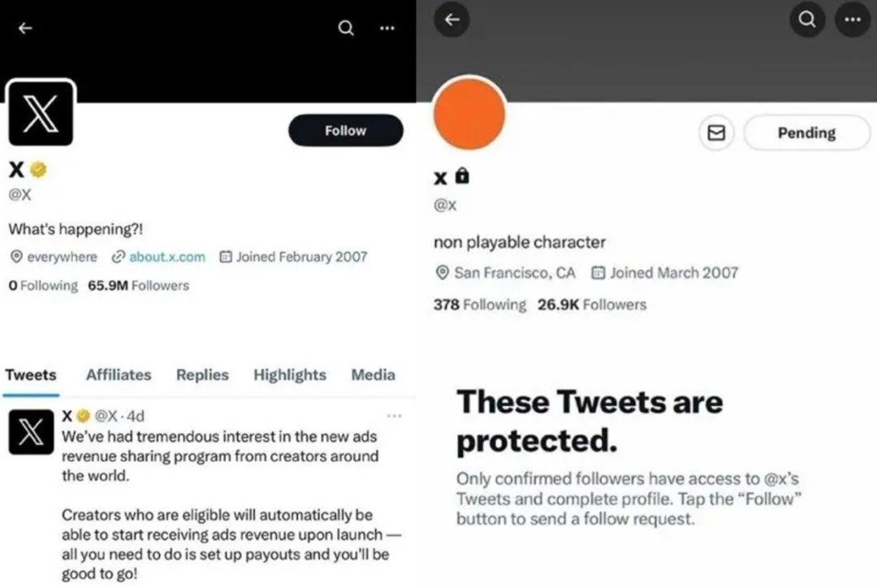Screen dimensions: 877x588
Task: Expand the tweet's three-dot options menu
Action: point(395,416)
